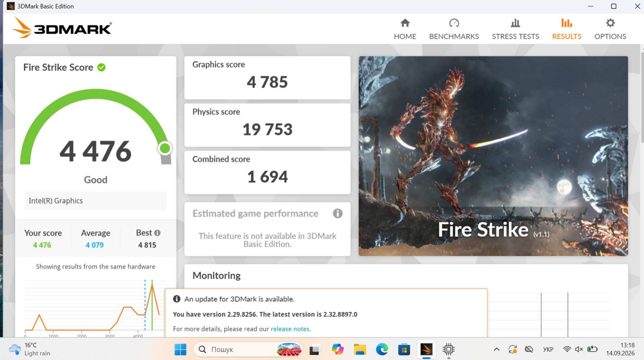Viewport: 644px width, 360px height.
Task: Open the weather widget showing 16°C
Action: point(30,349)
